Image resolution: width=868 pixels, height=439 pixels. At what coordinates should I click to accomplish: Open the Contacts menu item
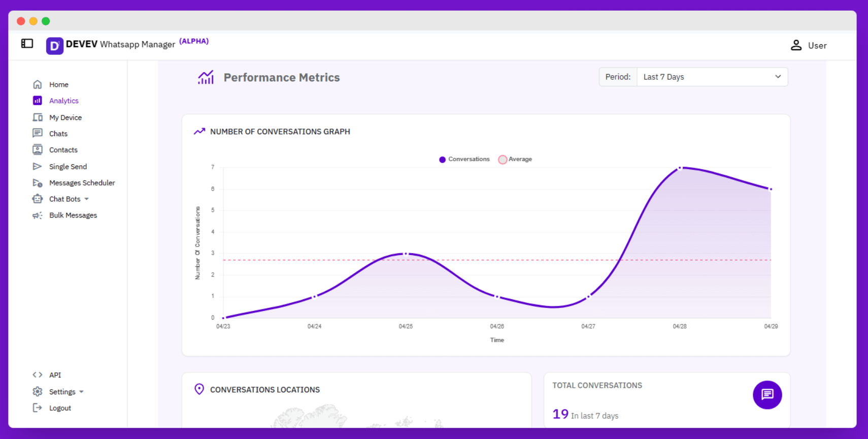click(x=63, y=150)
